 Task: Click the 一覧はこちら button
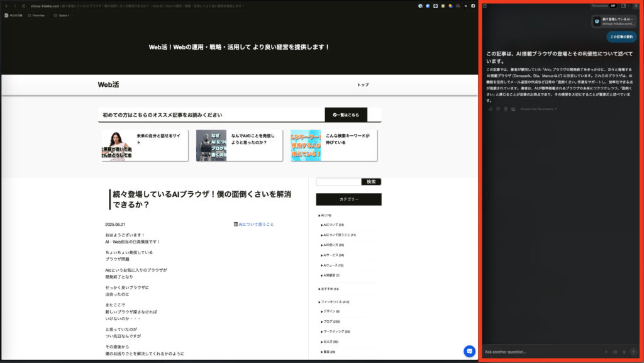coord(346,115)
